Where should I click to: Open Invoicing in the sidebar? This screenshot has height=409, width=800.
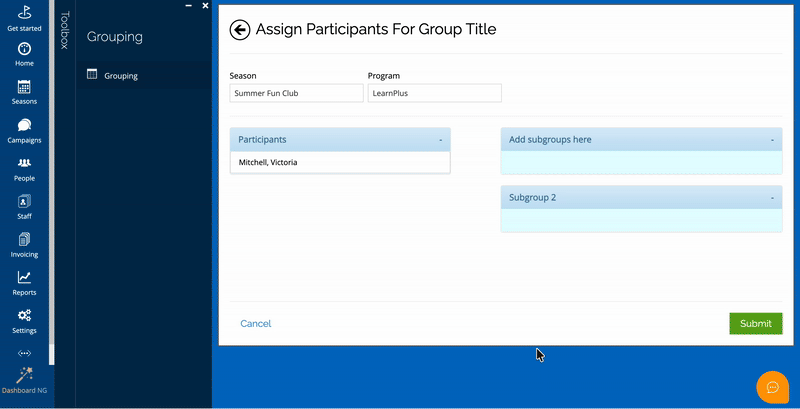[24, 243]
